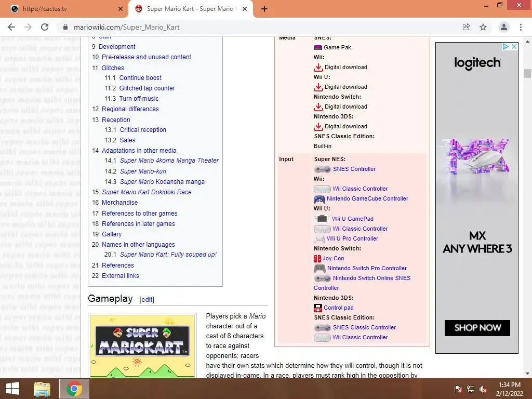The image size is (532, 399).
Task: Click the SNES Classic Controller icon
Action: [x=322, y=327]
